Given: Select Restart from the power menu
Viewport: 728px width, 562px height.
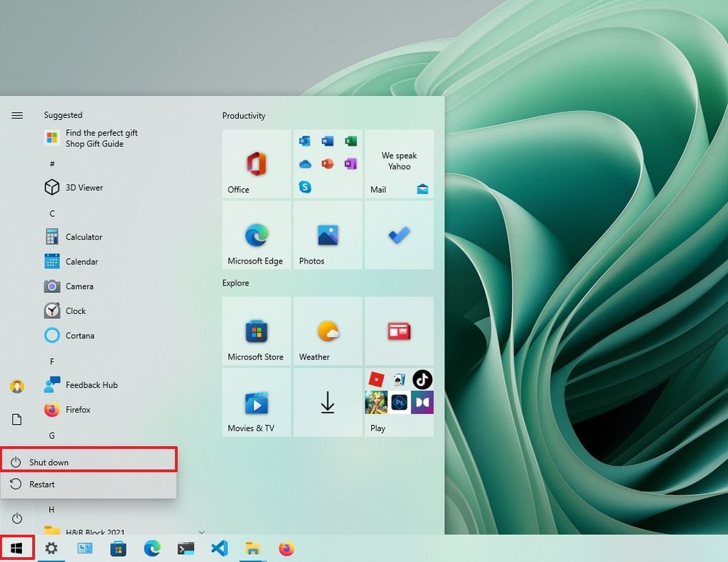Looking at the screenshot, I should (x=43, y=484).
